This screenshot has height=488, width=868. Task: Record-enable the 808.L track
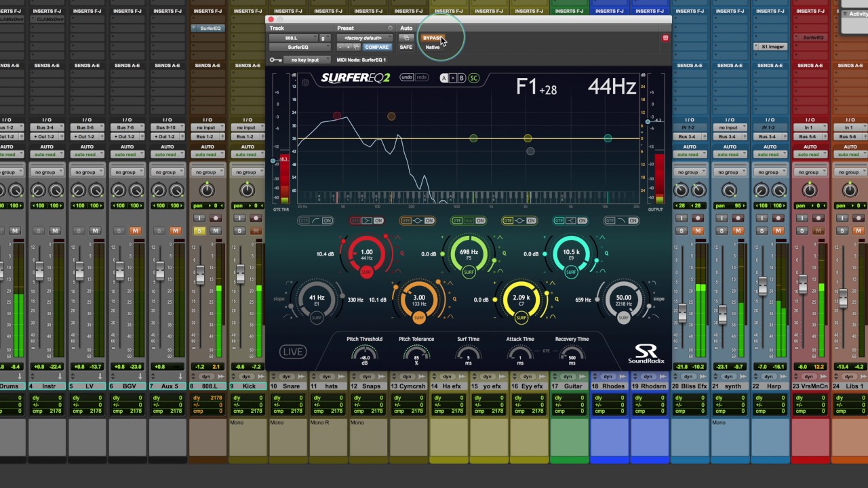[216, 218]
